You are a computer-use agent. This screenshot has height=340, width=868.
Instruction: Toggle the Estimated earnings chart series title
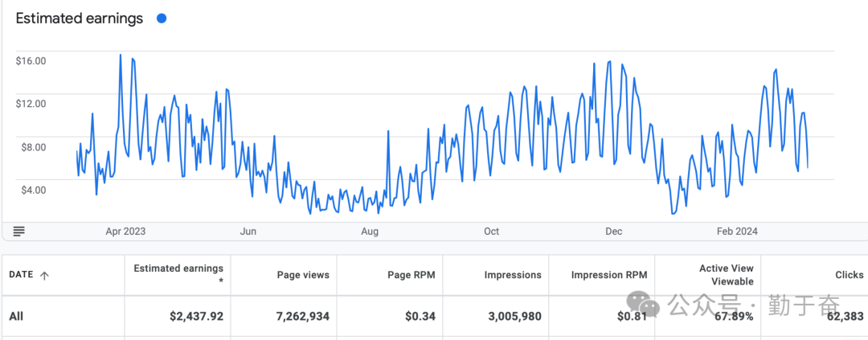click(79, 18)
